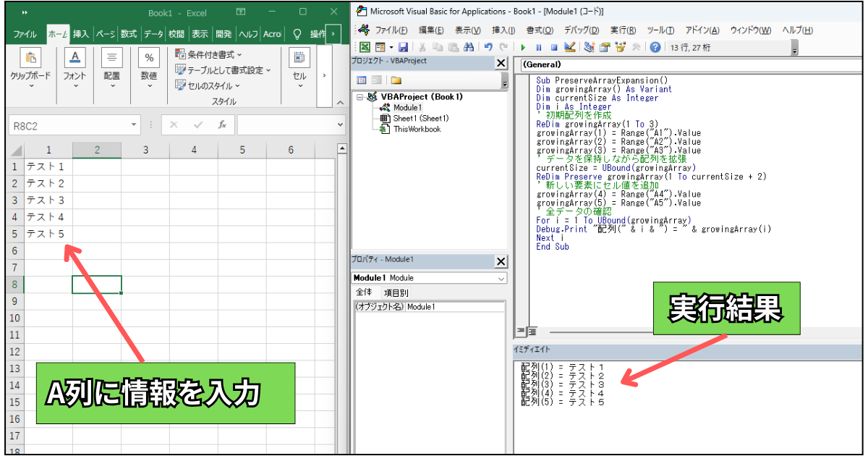
Task: Click the Find binoculars icon in VBA toolbar
Action: click(x=469, y=47)
